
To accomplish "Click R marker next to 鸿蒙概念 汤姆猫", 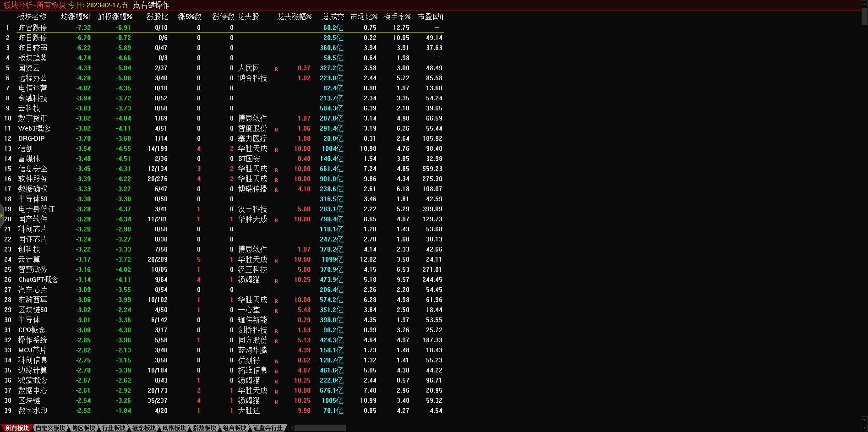I will (x=276, y=382).
